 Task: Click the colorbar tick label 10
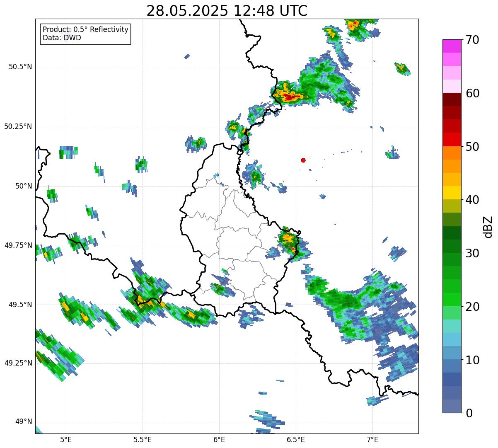[472, 360]
